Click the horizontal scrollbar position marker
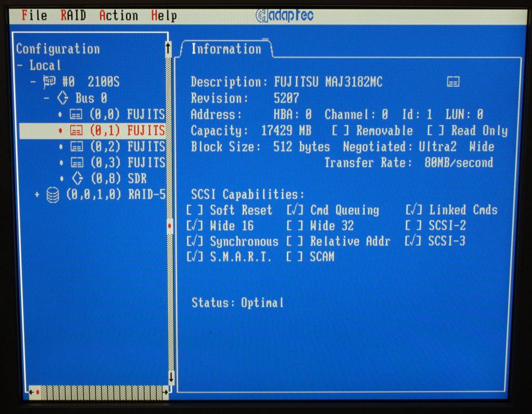The height and width of the screenshot is (414, 532). [37, 392]
